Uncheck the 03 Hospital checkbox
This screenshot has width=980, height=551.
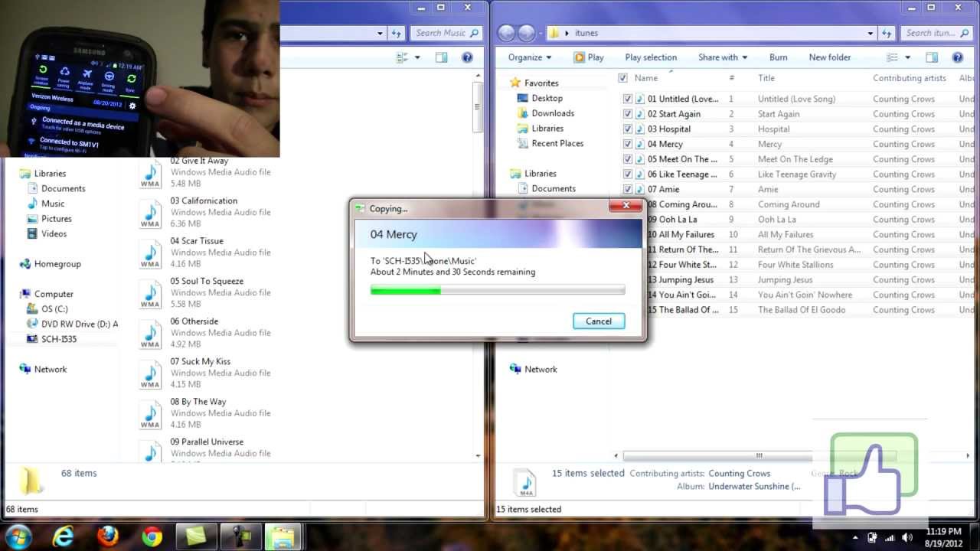[628, 129]
